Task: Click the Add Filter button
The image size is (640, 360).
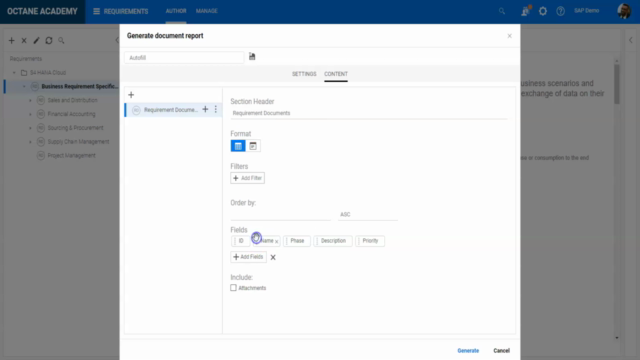Action: click(247, 178)
